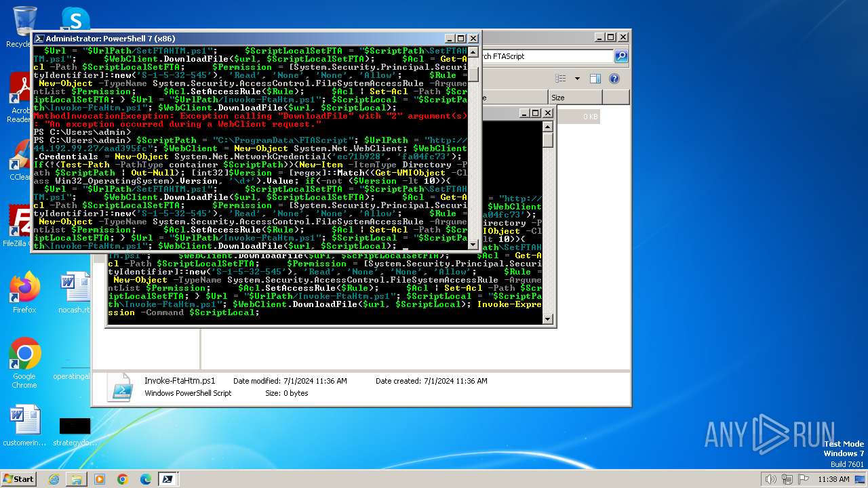Screen dimensions: 868x488
Task: Click the scroll-up arrow in the front PowerShell window
Action: (x=473, y=52)
